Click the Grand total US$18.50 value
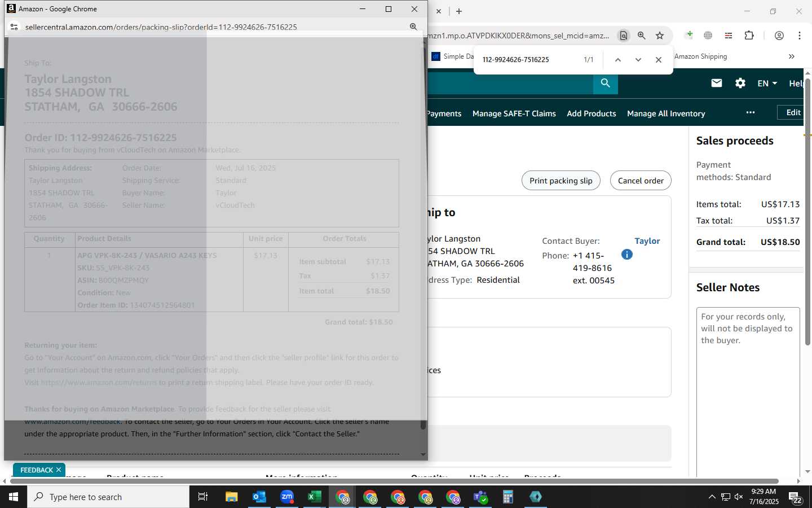This screenshot has height=508, width=812. click(780, 242)
